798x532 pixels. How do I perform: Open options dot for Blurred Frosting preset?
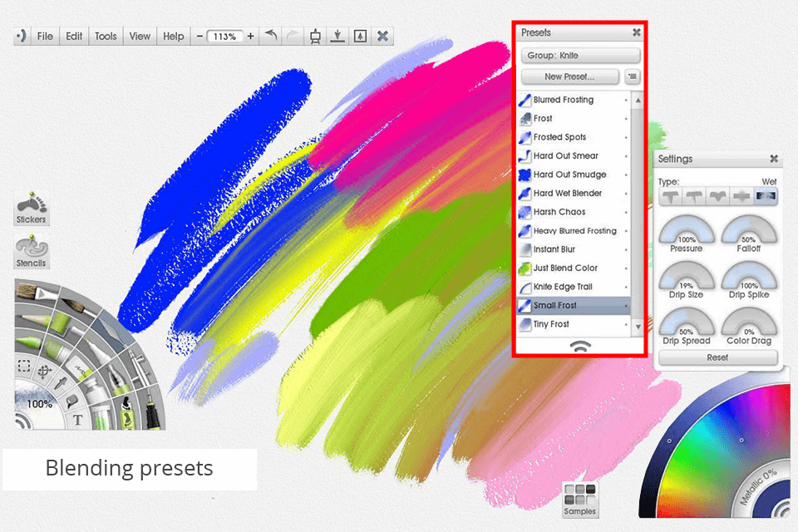point(626,101)
